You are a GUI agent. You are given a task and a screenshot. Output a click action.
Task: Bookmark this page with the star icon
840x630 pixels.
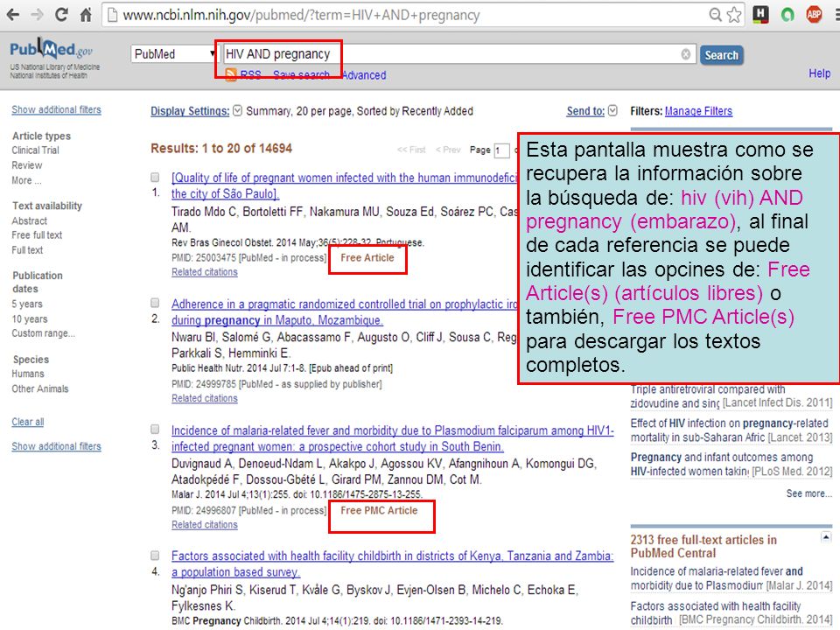734,15
